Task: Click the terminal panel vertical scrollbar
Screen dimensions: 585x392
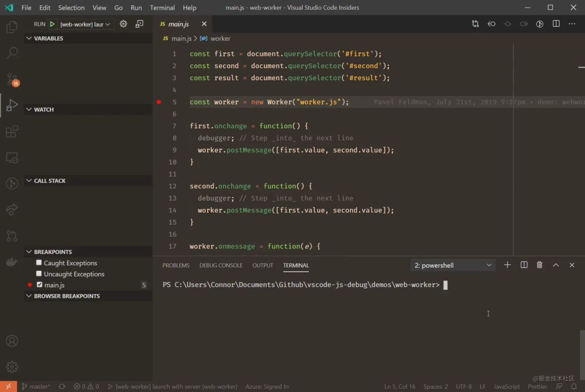Action: 582,352
